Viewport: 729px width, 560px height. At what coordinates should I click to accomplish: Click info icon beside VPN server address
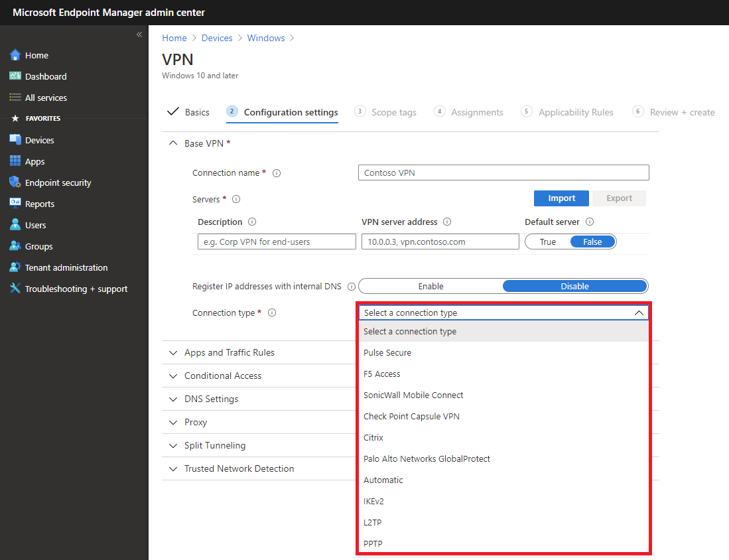click(447, 222)
